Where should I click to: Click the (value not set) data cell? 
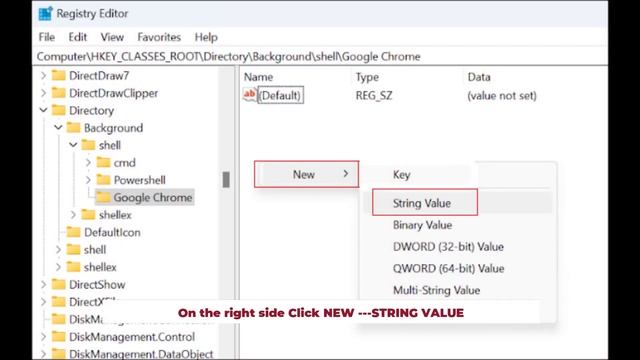point(502,96)
